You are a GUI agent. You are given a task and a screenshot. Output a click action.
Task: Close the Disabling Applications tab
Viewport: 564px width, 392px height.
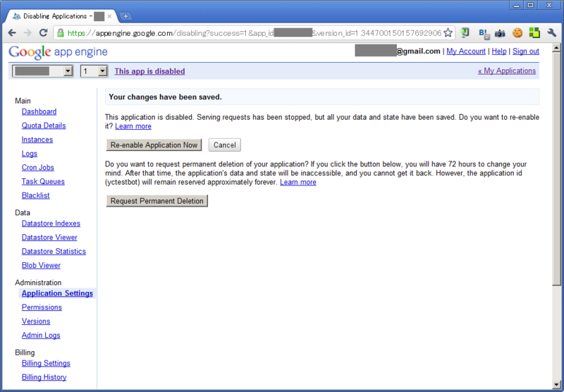coord(110,16)
